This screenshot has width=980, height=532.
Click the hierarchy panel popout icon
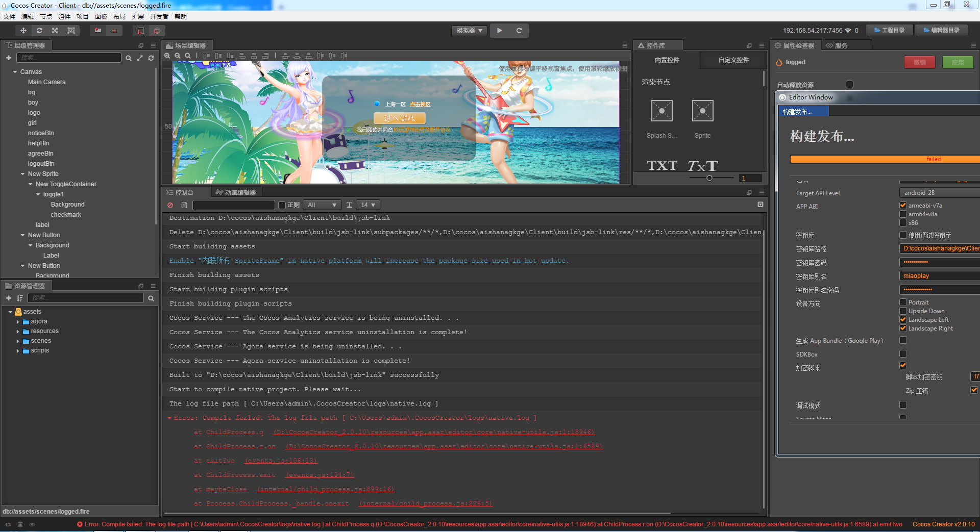[141, 45]
